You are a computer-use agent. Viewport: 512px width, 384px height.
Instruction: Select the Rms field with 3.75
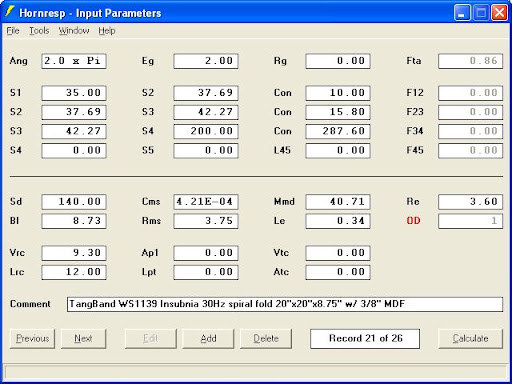[206, 221]
